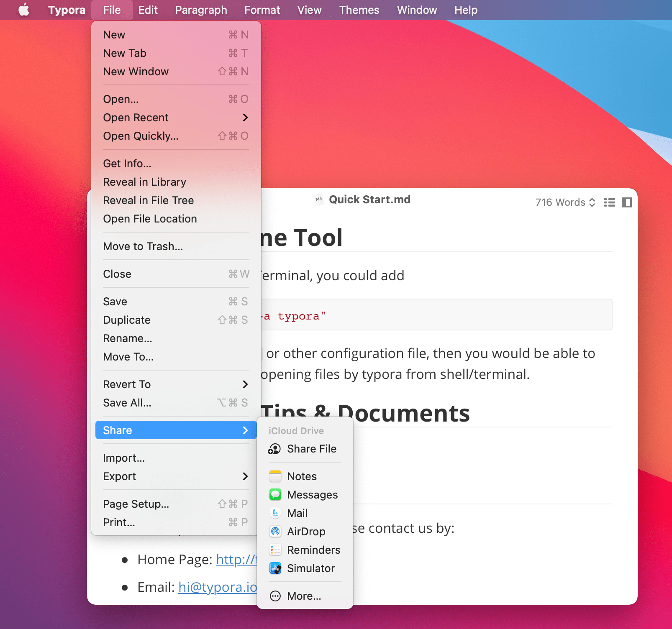Expand the Revert To submenu
The image size is (672, 629).
[176, 384]
